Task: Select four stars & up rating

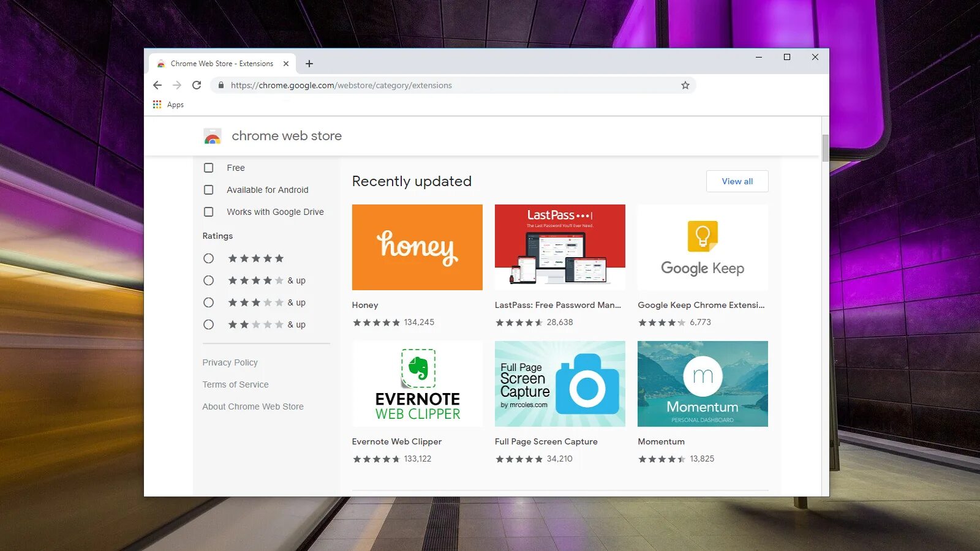Action: click(x=209, y=280)
